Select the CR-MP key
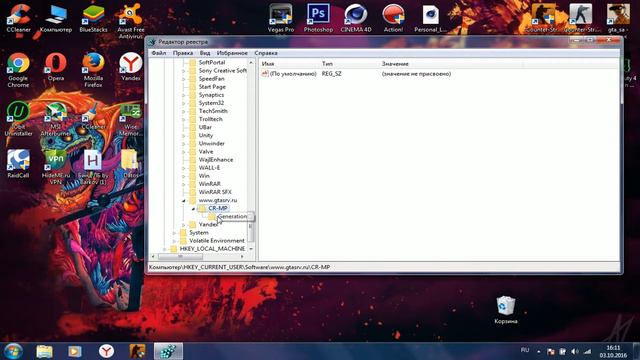Screen dimensions: 640x360 [x=218, y=208]
